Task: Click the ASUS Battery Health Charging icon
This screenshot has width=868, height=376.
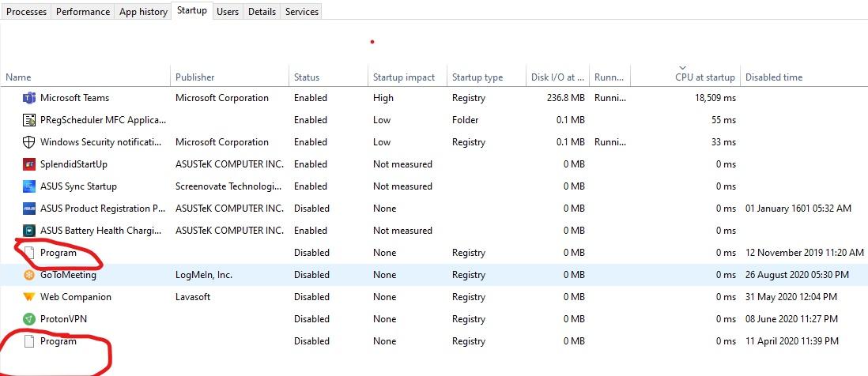Action: tap(28, 231)
